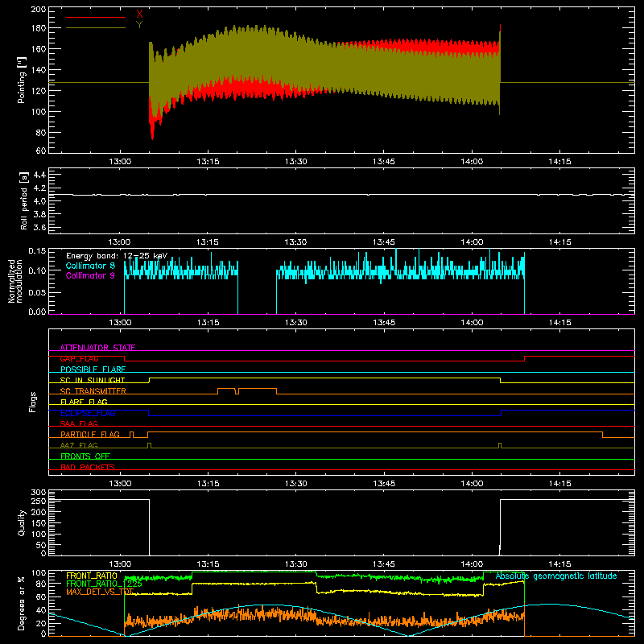Screen dimensions: 644x644
Task: Click 13:30 tick under the Pointing plot
Action: click(x=295, y=162)
